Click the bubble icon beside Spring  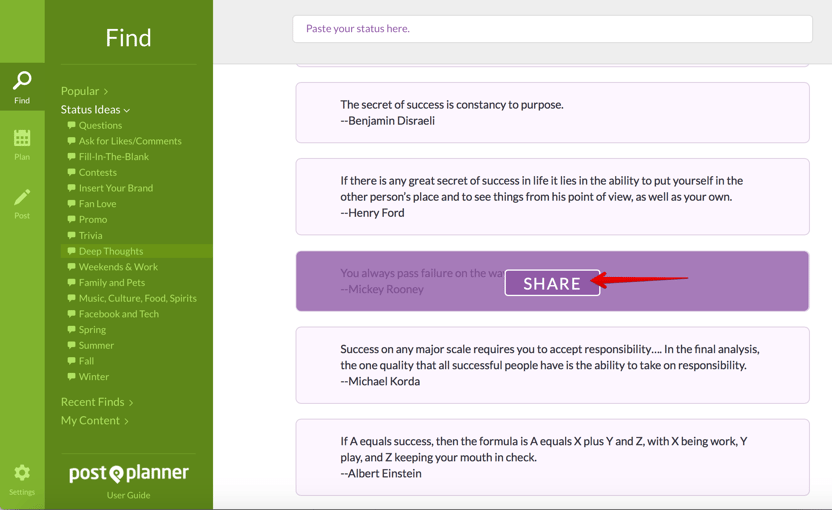click(71, 330)
